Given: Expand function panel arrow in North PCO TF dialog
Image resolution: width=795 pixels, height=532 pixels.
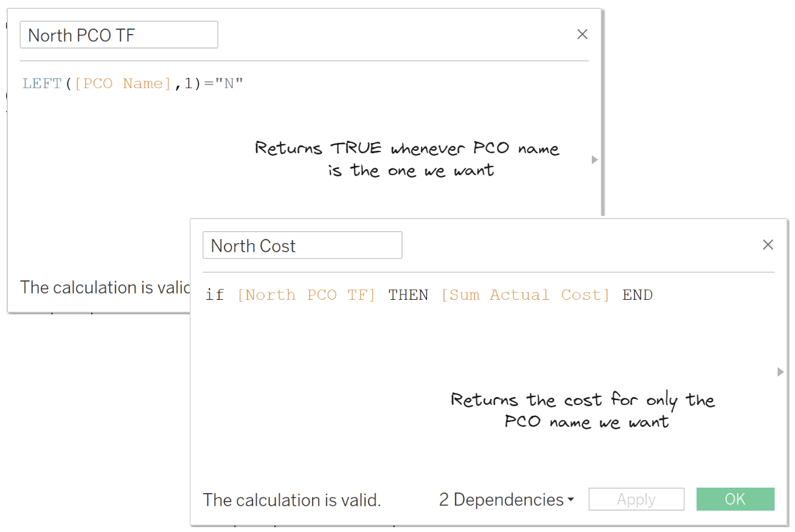Looking at the screenshot, I should (595, 160).
